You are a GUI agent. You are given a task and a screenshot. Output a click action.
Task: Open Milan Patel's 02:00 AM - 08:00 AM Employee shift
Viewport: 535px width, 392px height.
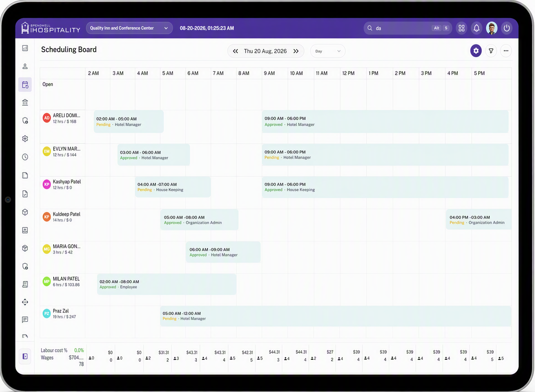[x=167, y=284]
